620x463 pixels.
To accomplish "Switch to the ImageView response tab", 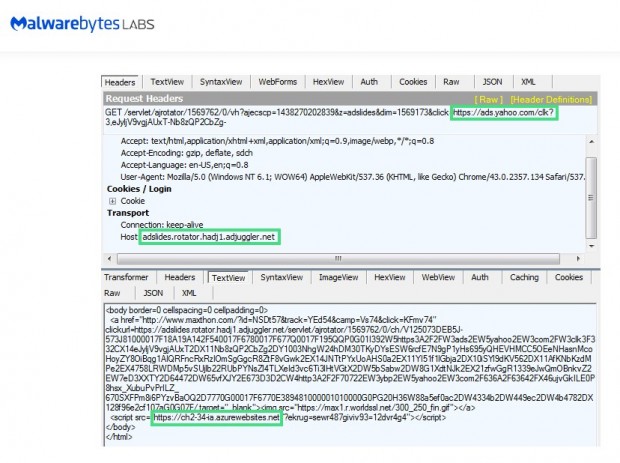I will click(x=337, y=277).
